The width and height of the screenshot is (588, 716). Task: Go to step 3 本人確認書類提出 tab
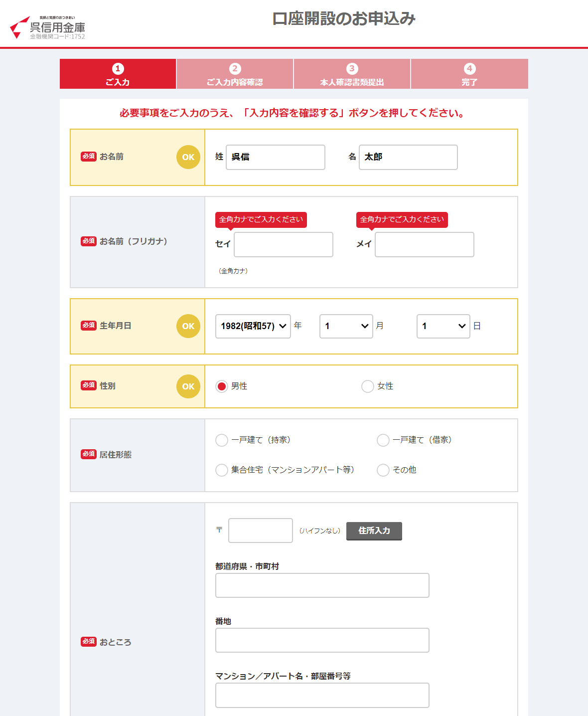point(352,74)
